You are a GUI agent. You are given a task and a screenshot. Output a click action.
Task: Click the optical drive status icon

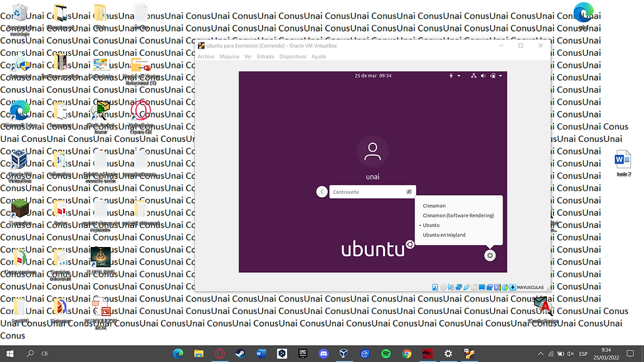[x=443, y=287]
